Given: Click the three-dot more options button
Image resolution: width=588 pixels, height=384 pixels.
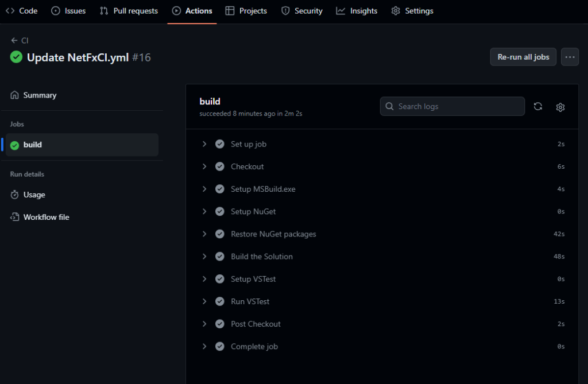Looking at the screenshot, I should [570, 57].
